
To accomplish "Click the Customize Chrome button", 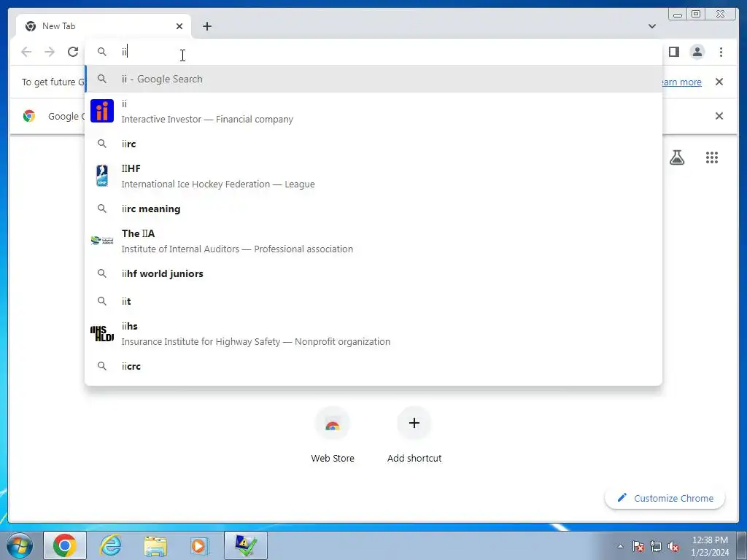I will click(665, 498).
